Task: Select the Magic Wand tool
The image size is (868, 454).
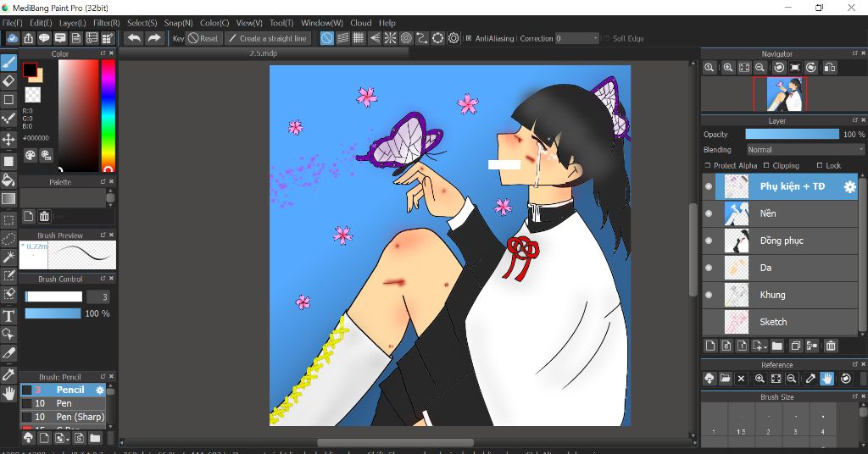Action: pyautogui.click(x=8, y=257)
